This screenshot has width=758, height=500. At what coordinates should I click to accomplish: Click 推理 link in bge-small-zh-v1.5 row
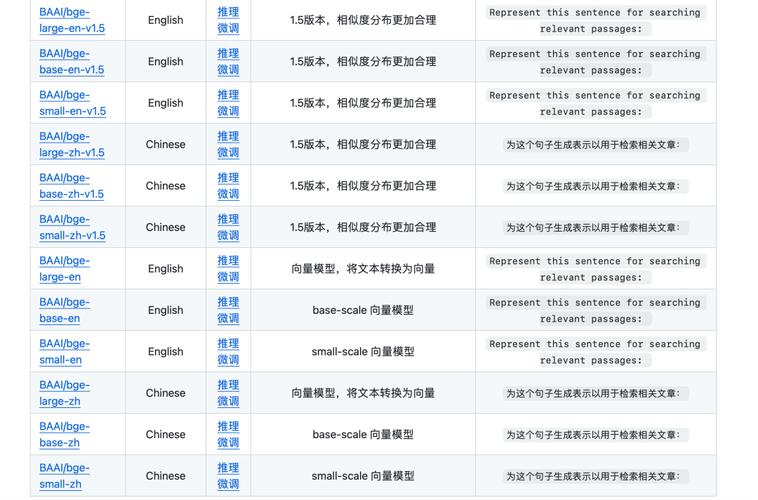[x=228, y=219]
